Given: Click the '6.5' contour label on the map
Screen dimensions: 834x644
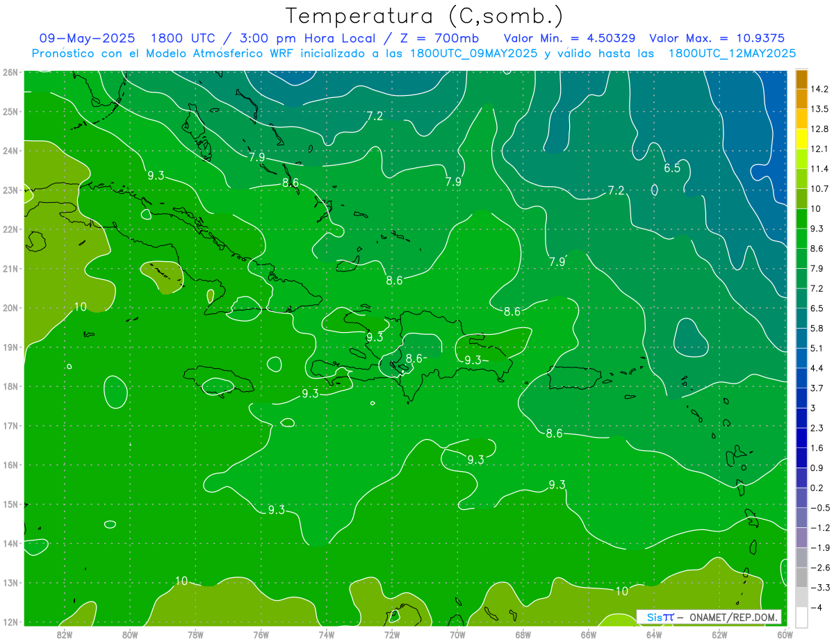Looking at the screenshot, I should pos(672,168).
